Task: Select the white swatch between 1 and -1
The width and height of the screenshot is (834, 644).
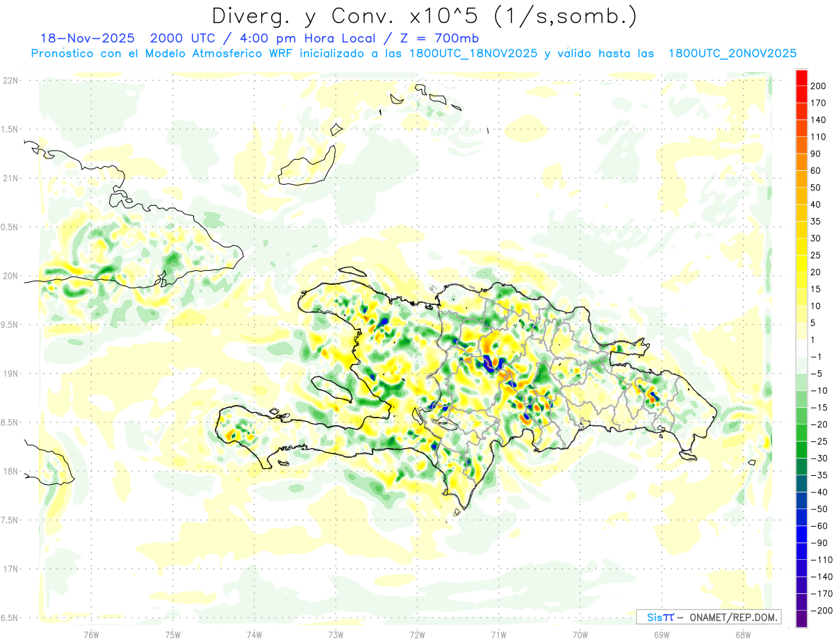Action: 801,348
